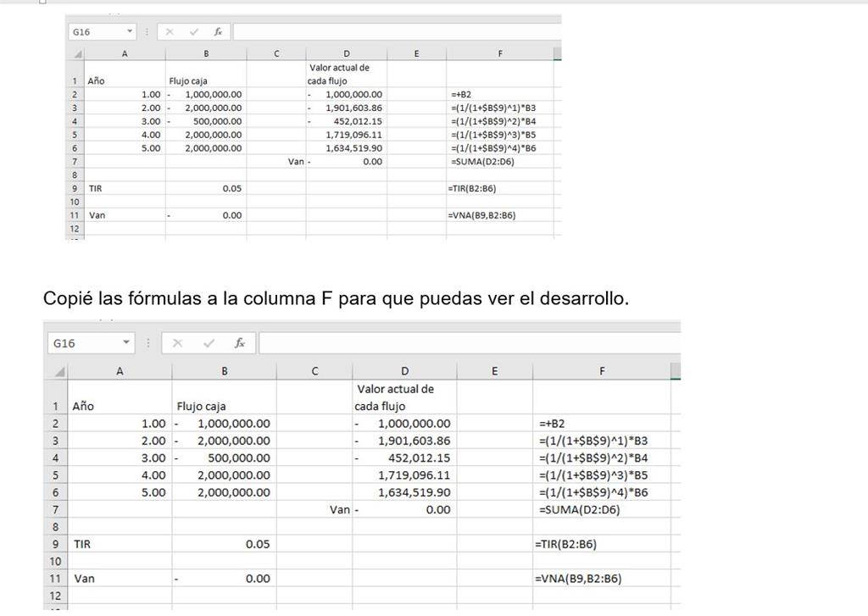Image resolution: width=868 pixels, height=616 pixels.
Task: Click the 'Año' cell in the upper spreadsheet
Action: click(125, 75)
